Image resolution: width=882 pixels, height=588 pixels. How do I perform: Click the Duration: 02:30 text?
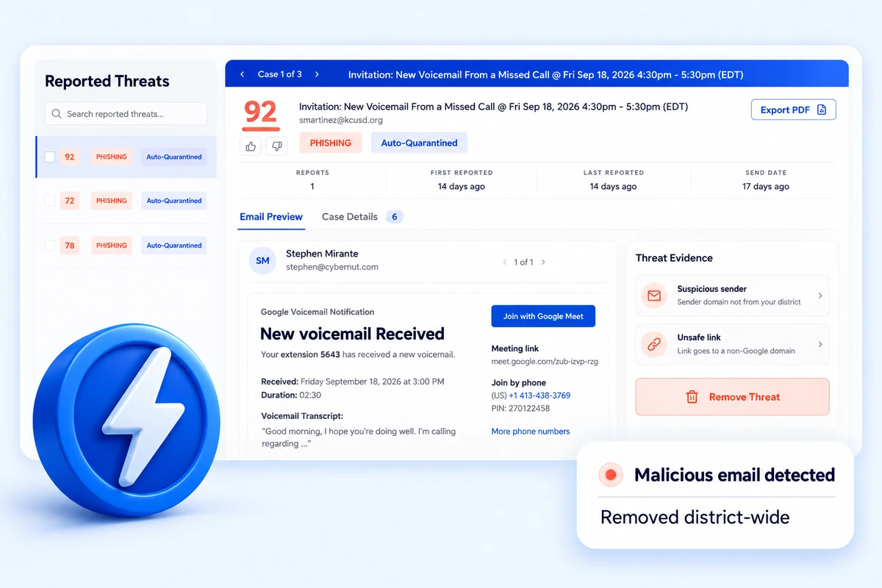291,395
